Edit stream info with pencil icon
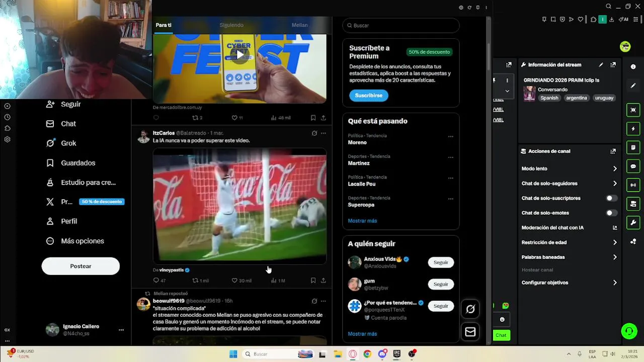Viewport: 644px width, 362px height. [x=601, y=65]
